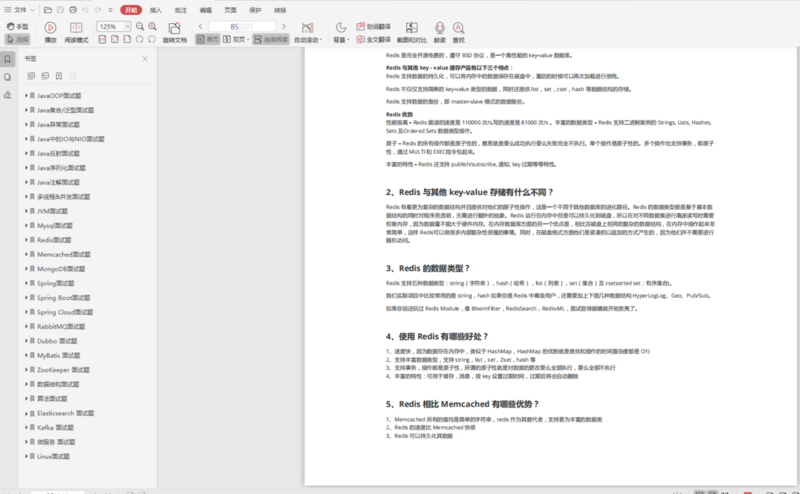Enable 选择 select tool
The width and height of the screenshot is (800, 494).
pyautogui.click(x=17, y=39)
